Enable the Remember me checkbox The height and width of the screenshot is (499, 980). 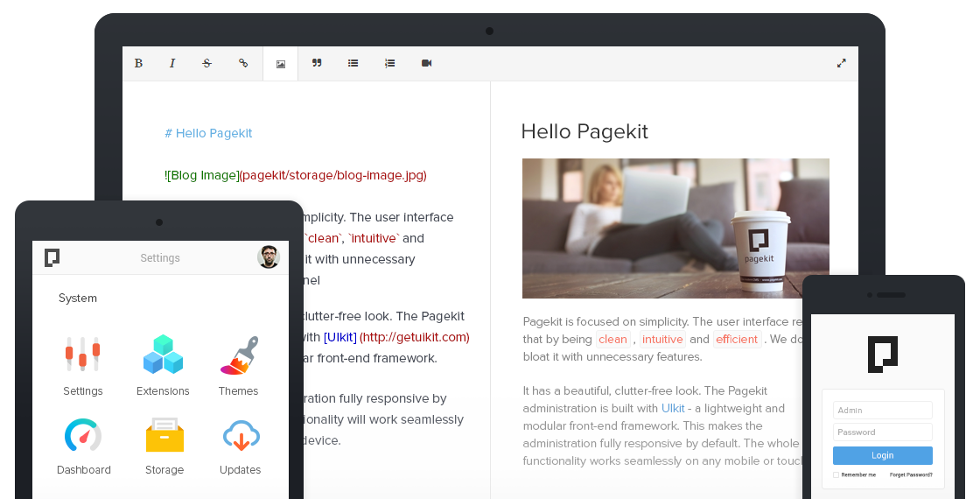836,474
